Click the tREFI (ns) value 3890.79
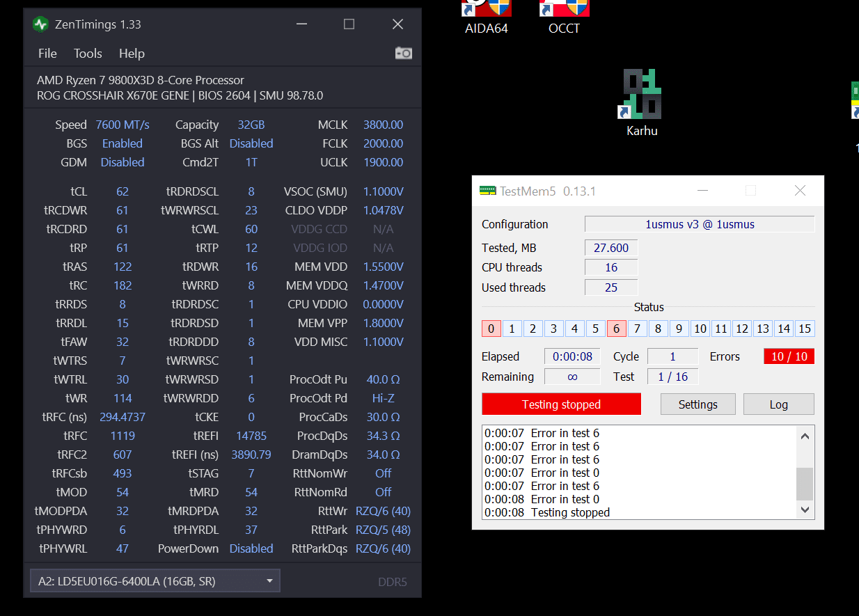Viewport: 859px width, 616px height. pos(251,455)
